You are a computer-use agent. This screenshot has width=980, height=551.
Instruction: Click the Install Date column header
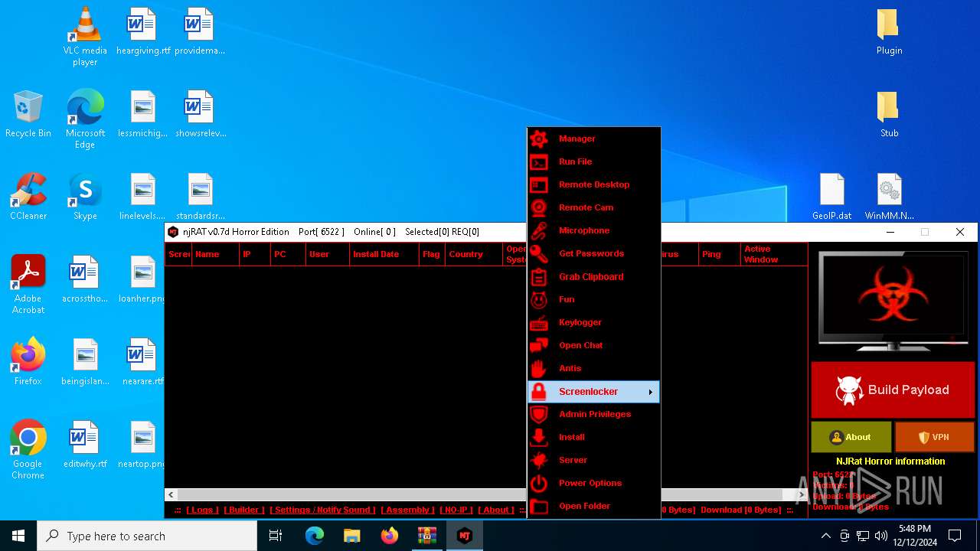coord(384,254)
